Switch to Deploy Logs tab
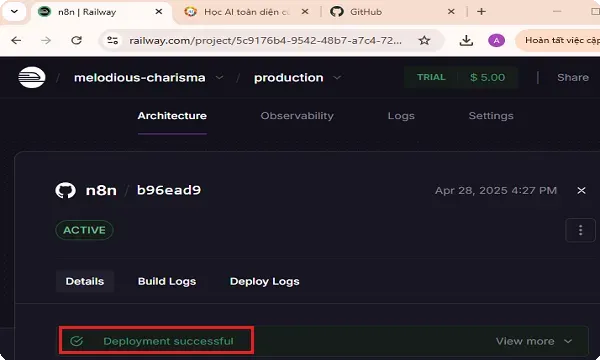Screen dimensions: 600x360 tap(264, 281)
